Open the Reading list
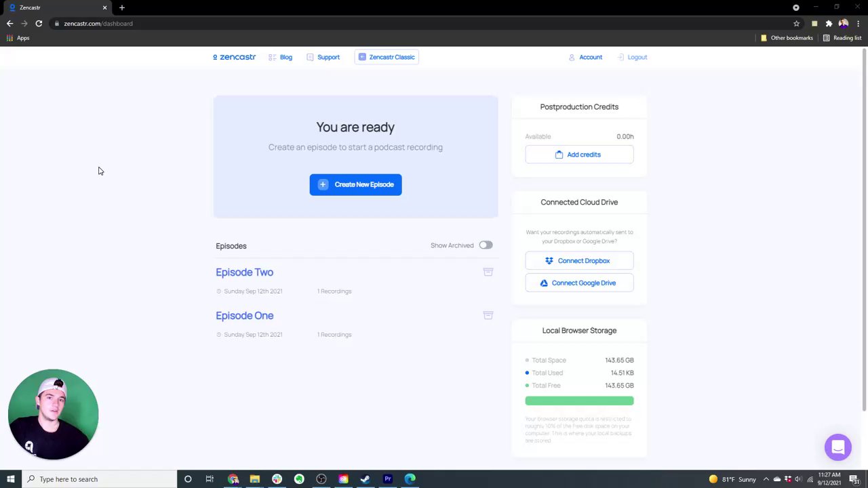868x488 pixels. tap(842, 38)
